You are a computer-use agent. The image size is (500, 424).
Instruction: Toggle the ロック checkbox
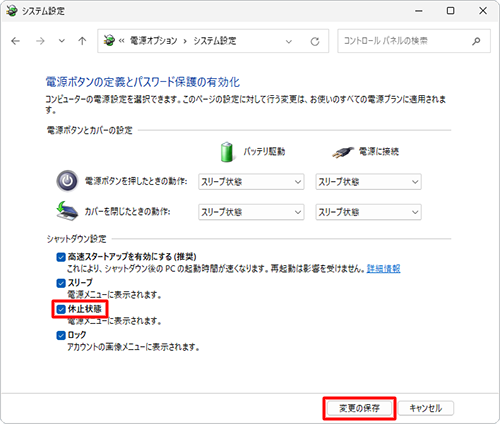click(61, 335)
